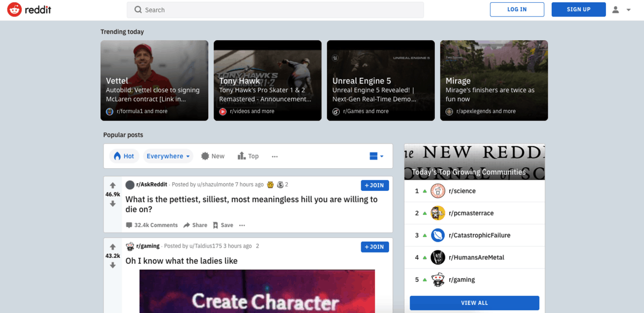Viewport: 644px width, 313px height.
Task: Click the r/science community icon
Action: pyautogui.click(x=438, y=191)
